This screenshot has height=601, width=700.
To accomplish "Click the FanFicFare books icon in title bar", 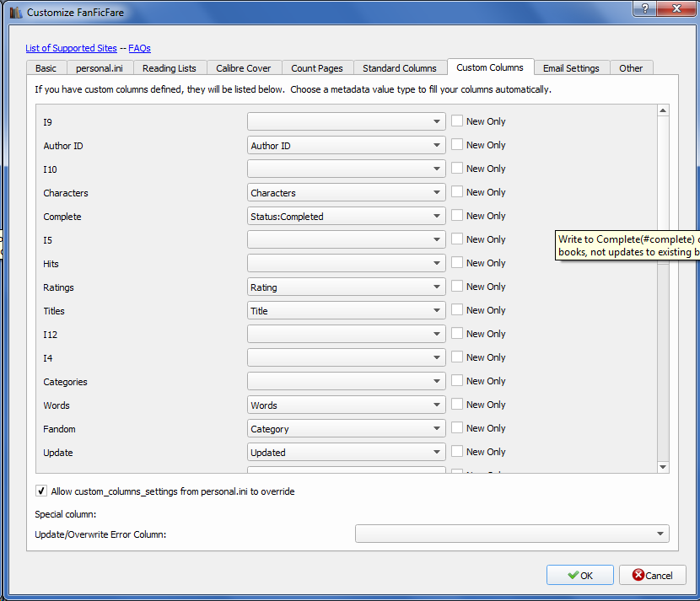I will pyautogui.click(x=16, y=13).
